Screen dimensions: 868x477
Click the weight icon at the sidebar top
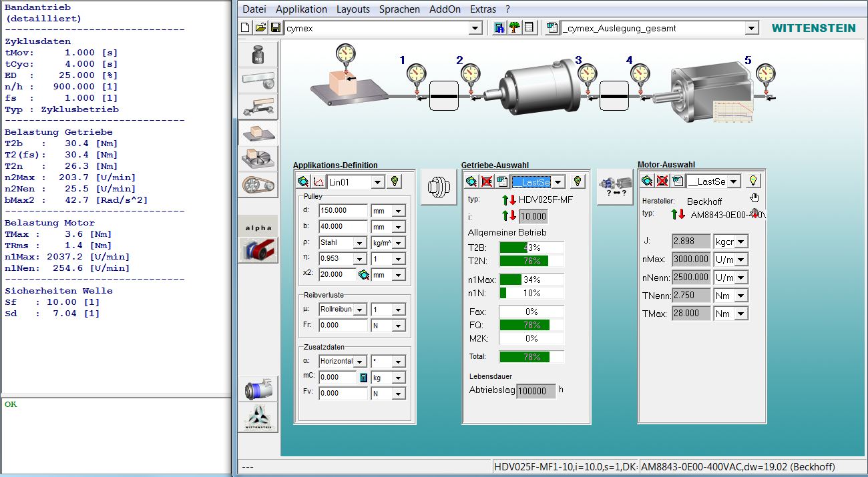[259, 56]
